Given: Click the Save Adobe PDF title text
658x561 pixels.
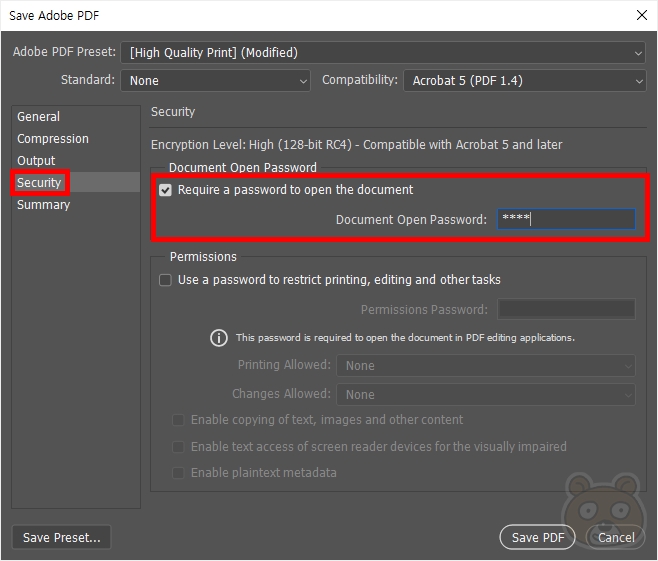Looking at the screenshot, I should (x=54, y=16).
